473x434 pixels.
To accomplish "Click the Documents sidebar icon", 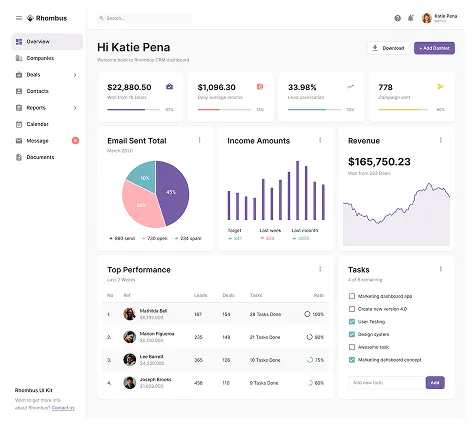I will click(x=19, y=157).
